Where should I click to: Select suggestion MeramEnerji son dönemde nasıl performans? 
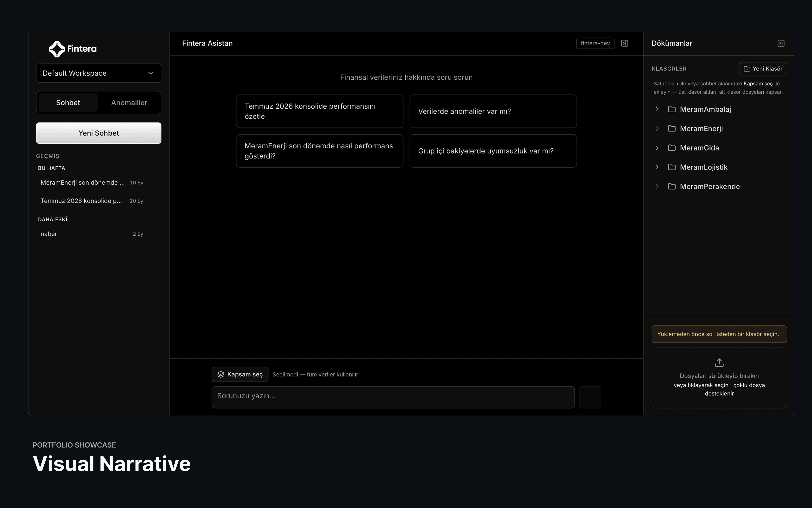320,151
